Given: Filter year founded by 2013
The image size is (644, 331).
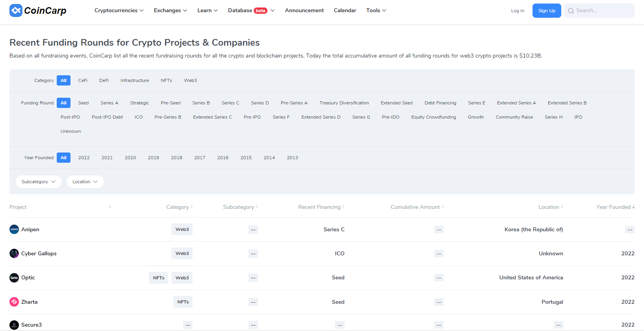Looking at the screenshot, I should (292, 158).
